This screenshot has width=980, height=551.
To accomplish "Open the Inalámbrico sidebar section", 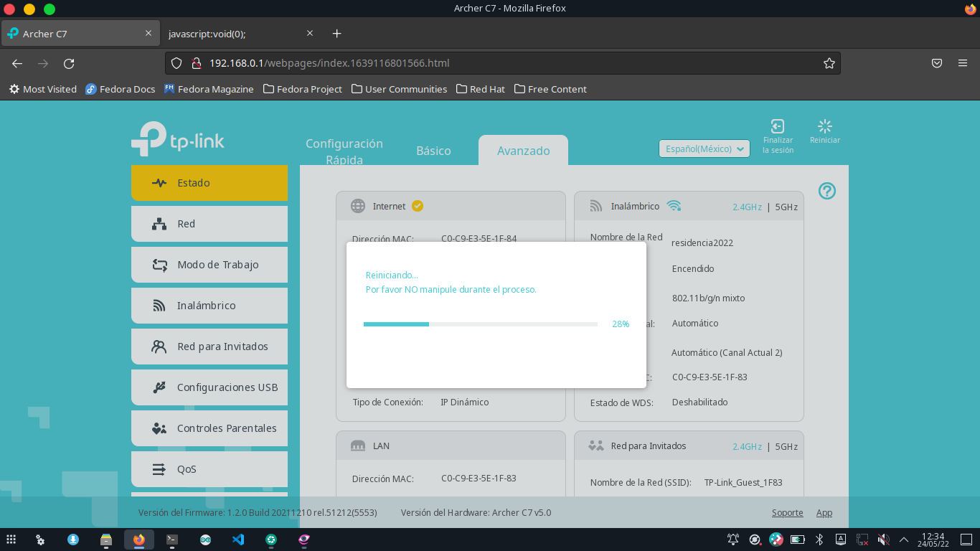I will click(x=209, y=306).
